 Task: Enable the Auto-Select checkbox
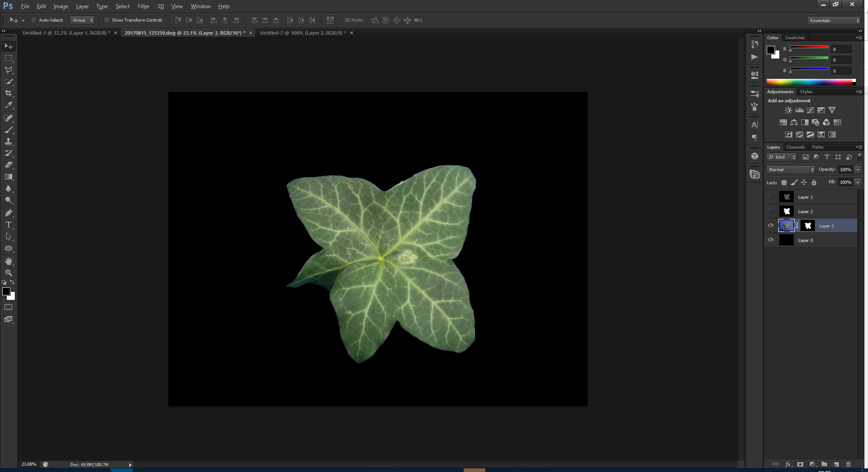[x=33, y=20]
